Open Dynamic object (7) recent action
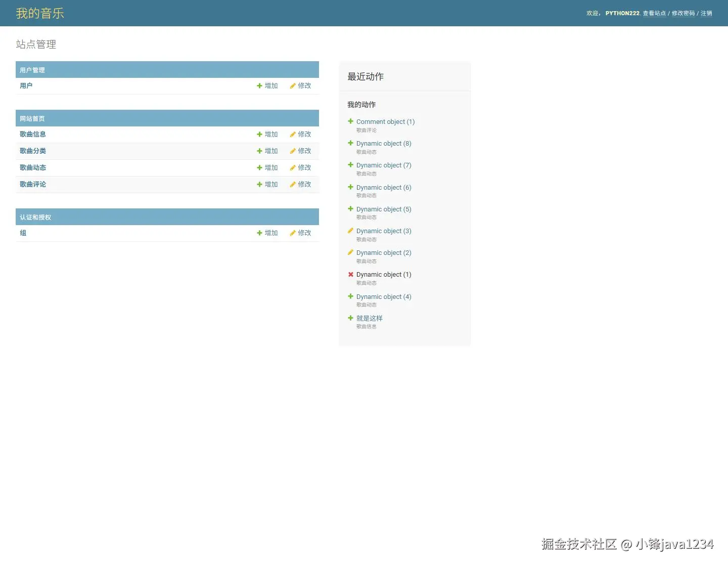 pyautogui.click(x=384, y=165)
